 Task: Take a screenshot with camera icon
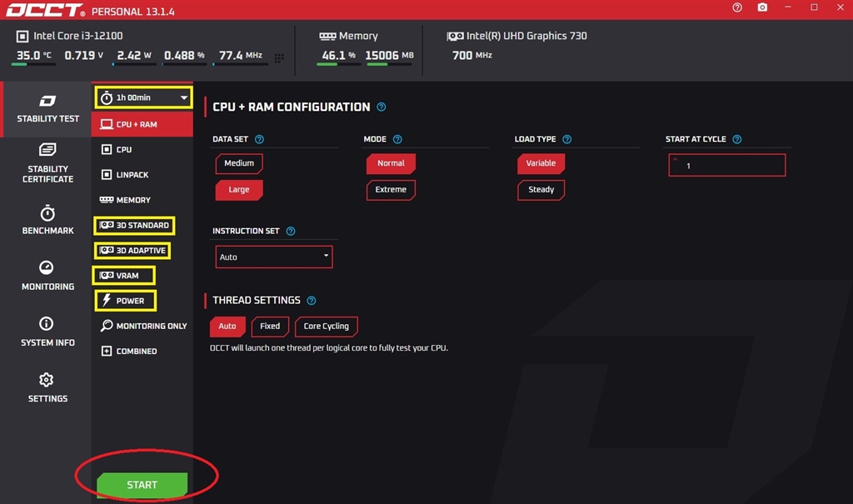click(x=763, y=7)
